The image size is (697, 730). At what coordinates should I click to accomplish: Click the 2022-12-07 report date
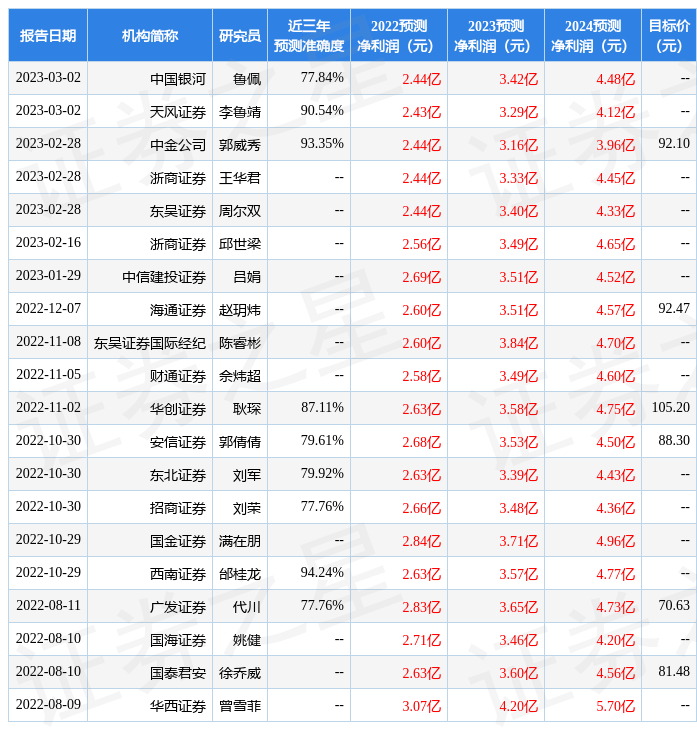point(48,309)
